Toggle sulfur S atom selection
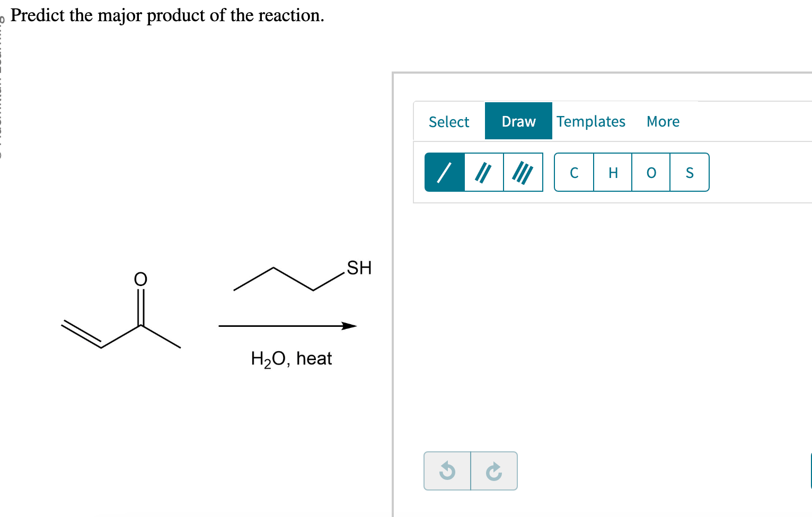The image size is (812, 517). [689, 172]
